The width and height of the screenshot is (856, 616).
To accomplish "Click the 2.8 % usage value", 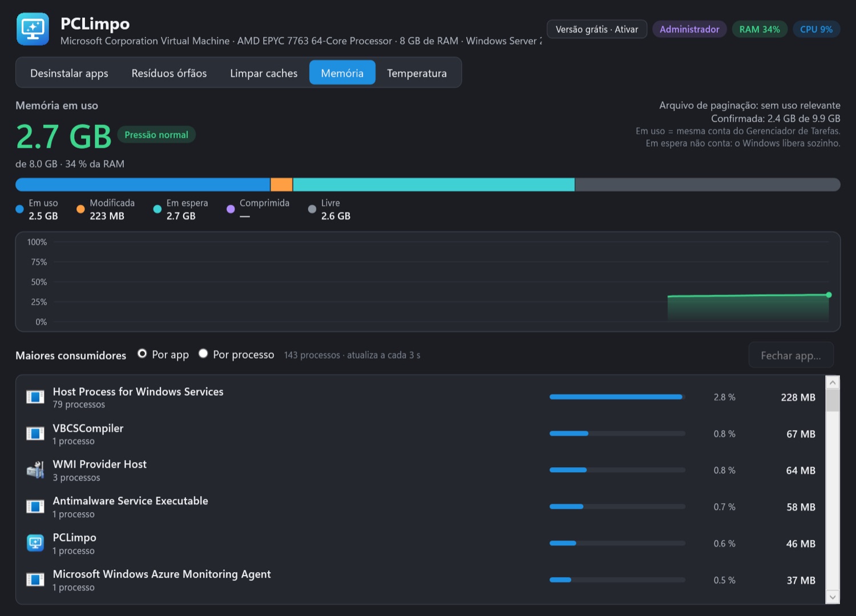I will click(724, 397).
